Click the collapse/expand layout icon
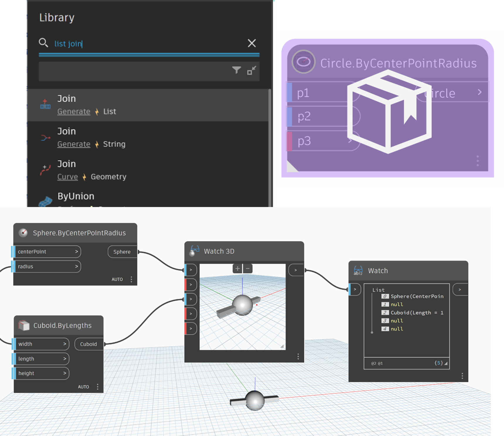The width and height of the screenshot is (504, 436). (x=252, y=70)
